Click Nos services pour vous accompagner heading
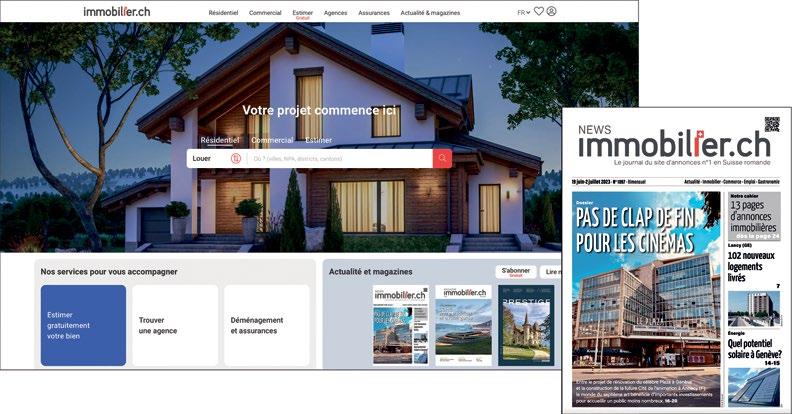This screenshot has height=414, width=797. pos(109,272)
